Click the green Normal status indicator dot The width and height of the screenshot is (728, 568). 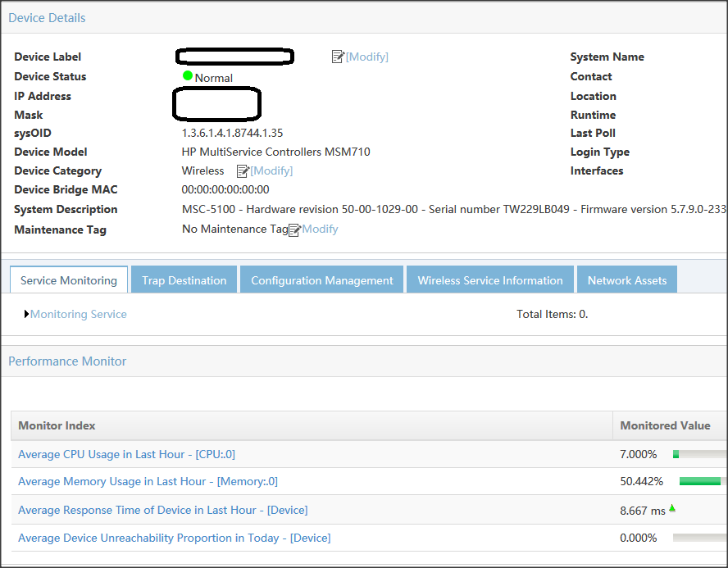188,75
